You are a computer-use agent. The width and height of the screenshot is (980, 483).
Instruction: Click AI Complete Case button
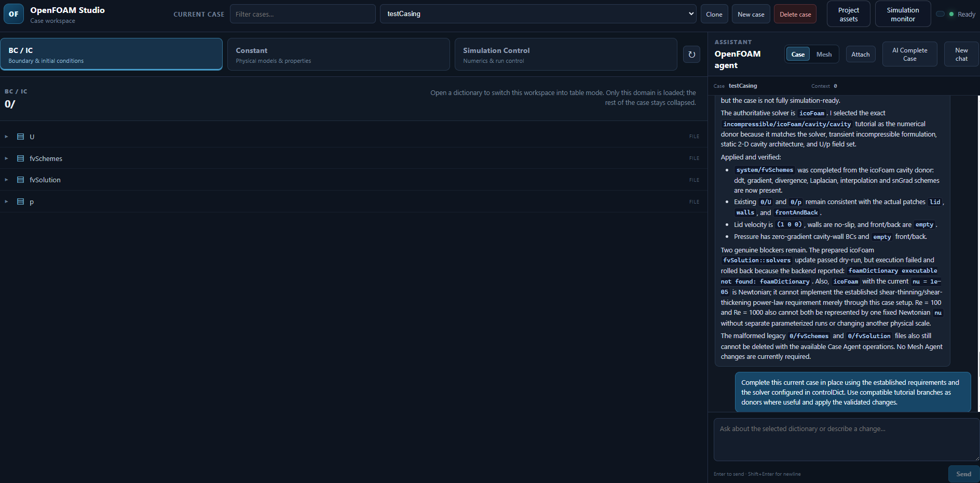pos(909,54)
